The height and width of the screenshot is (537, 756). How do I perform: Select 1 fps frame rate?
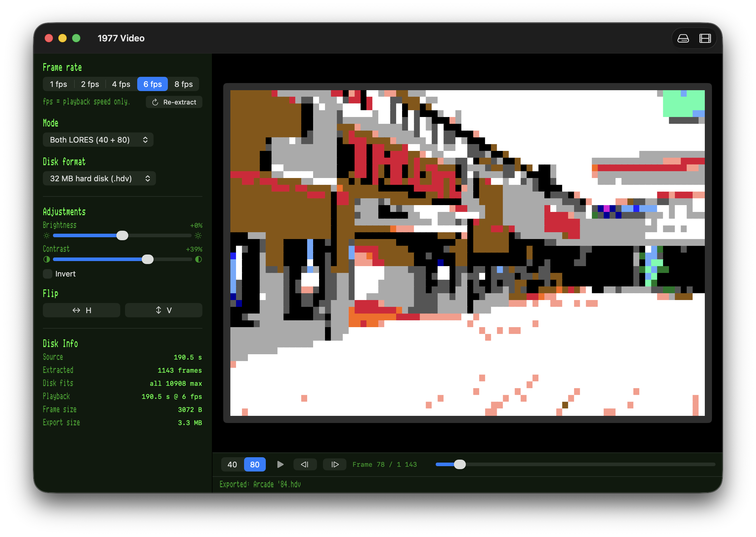[x=59, y=84]
